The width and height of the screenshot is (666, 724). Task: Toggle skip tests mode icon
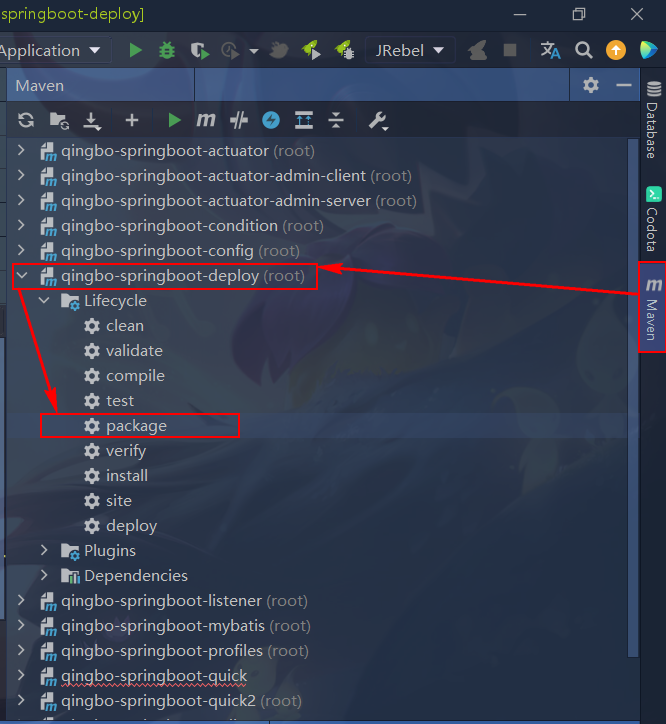pos(239,121)
